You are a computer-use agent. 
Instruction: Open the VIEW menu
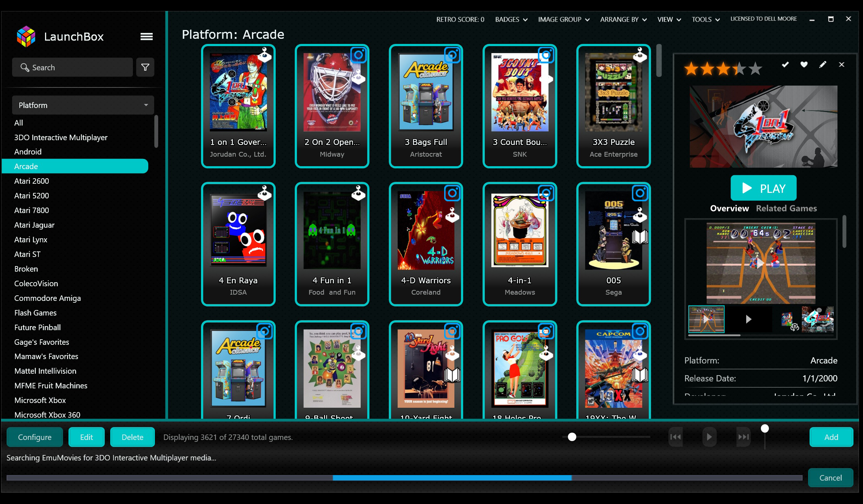click(669, 19)
